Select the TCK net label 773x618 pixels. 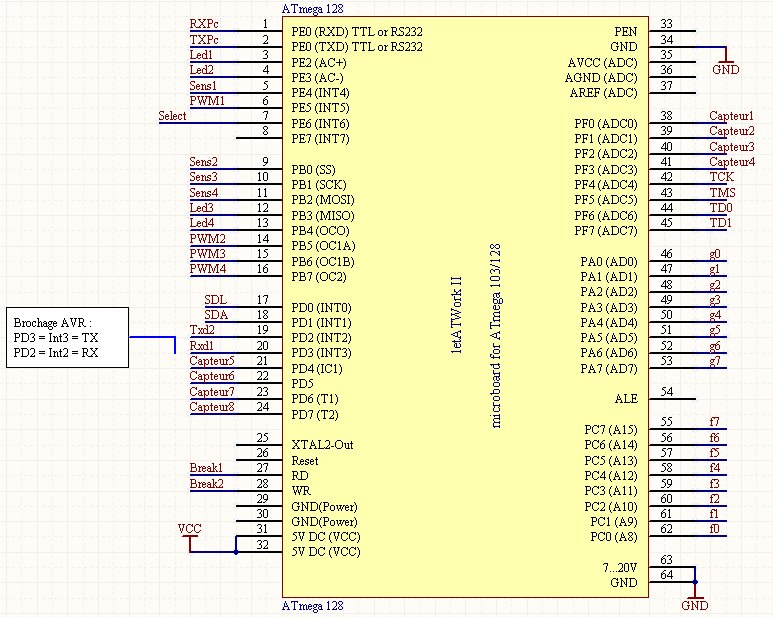point(721,177)
